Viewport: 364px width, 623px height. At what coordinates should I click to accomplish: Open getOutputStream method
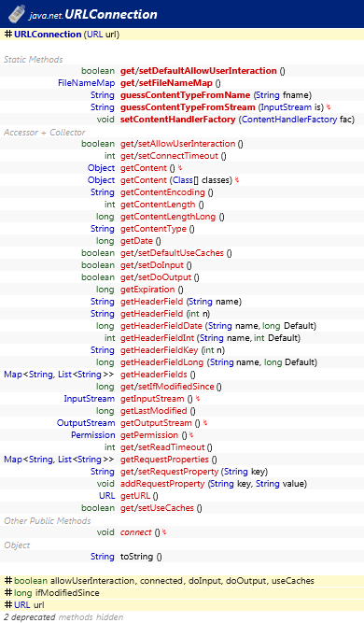click(x=156, y=423)
